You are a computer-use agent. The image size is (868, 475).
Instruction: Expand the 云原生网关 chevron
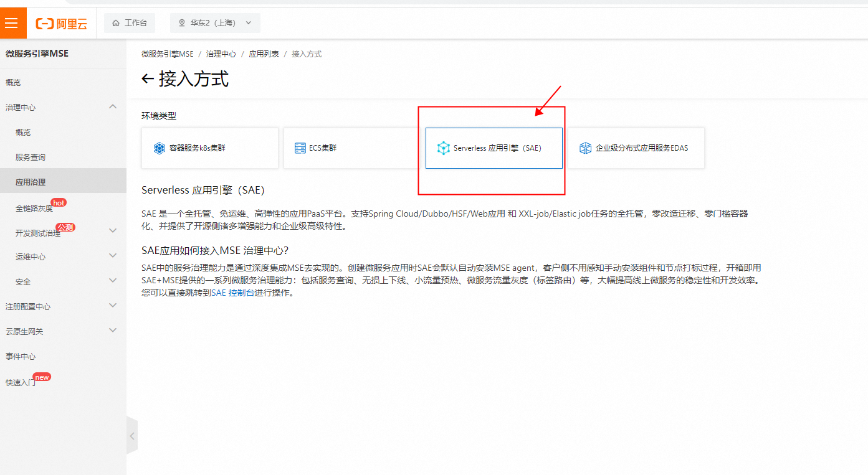click(x=113, y=330)
